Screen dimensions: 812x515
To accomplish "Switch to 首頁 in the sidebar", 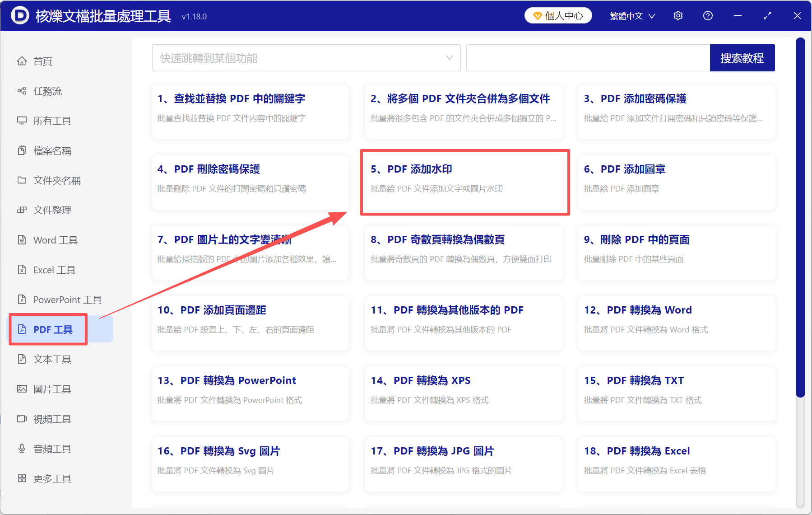I will [x=43, y=61].
